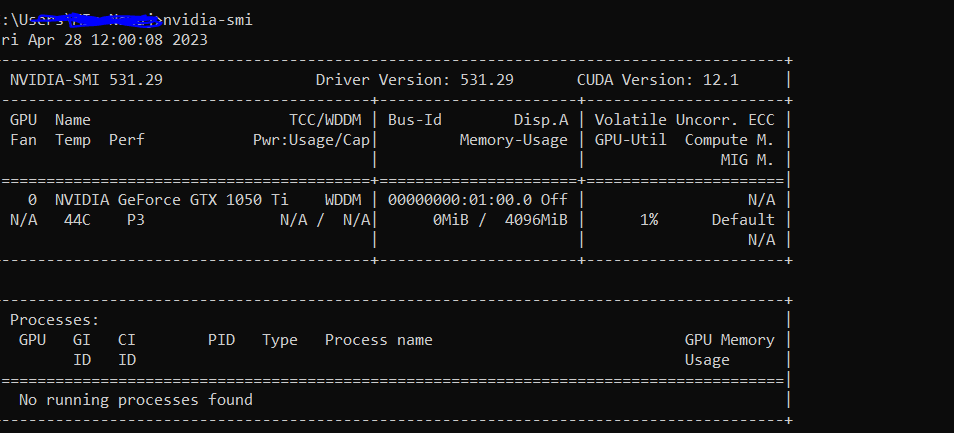Click the Default compute mode value

click(743, 220)
